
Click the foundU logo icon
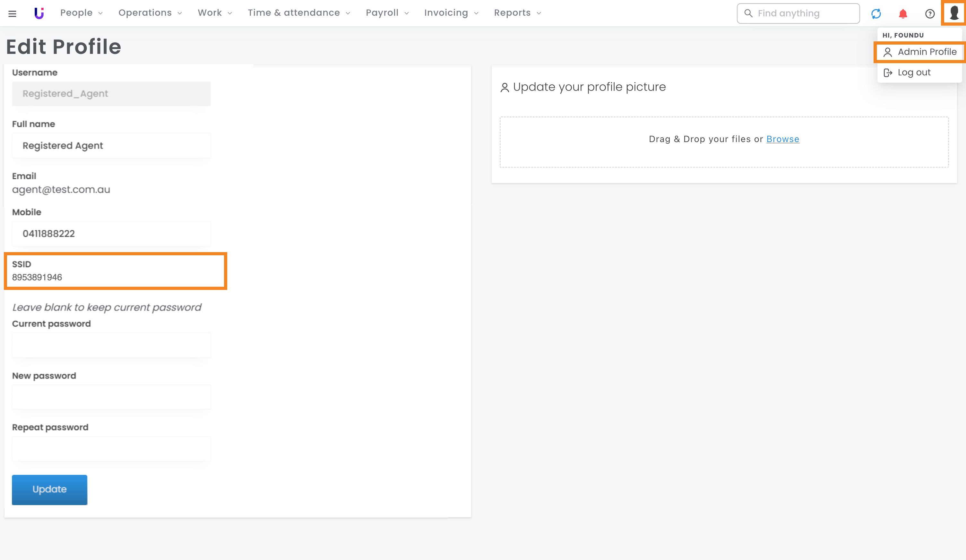click(39, 13)
